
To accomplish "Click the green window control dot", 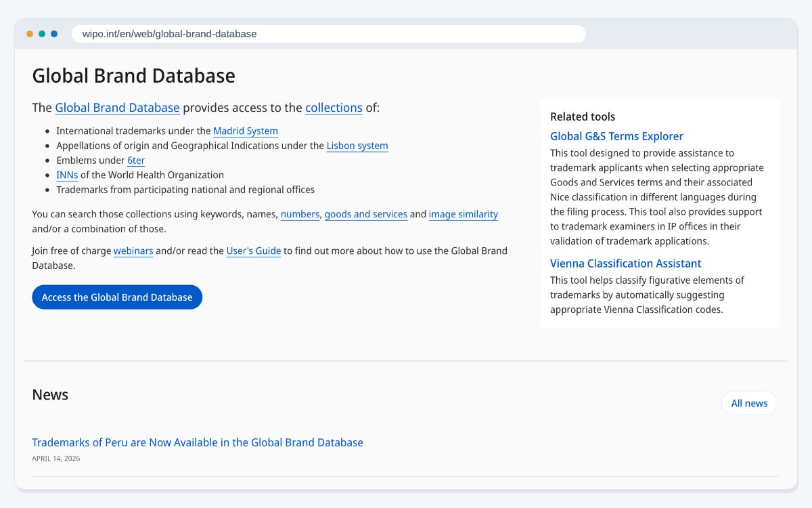I will [42, 34].
